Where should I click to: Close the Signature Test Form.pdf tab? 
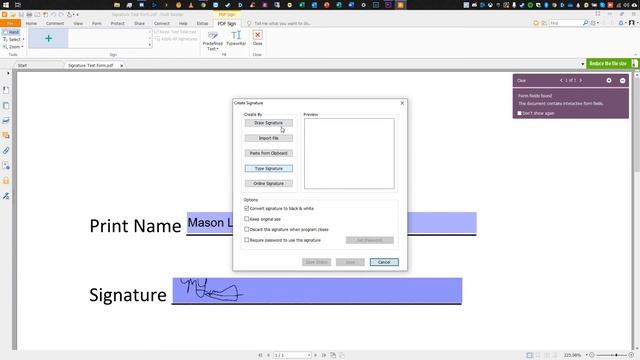click(122, 66)
